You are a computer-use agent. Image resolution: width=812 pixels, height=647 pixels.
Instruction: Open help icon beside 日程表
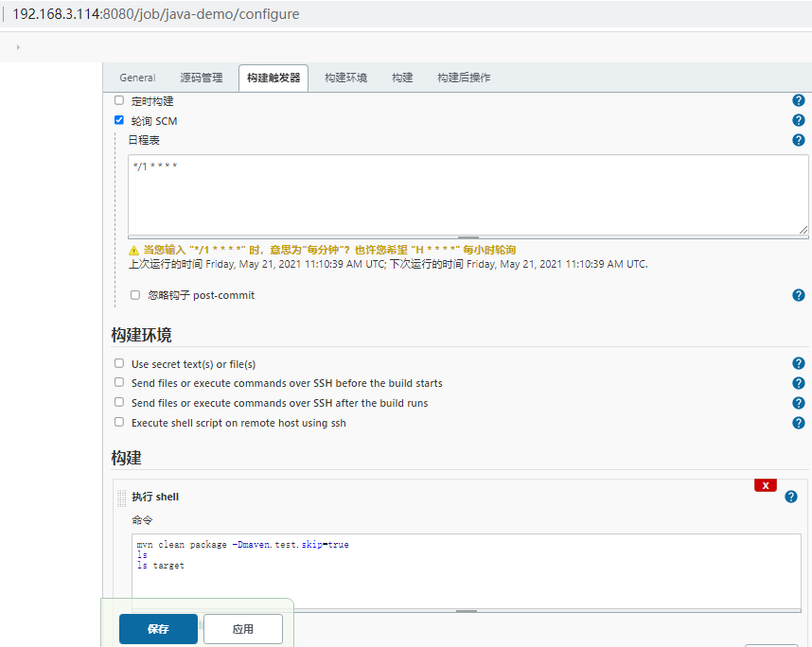[x=799, y=140]
